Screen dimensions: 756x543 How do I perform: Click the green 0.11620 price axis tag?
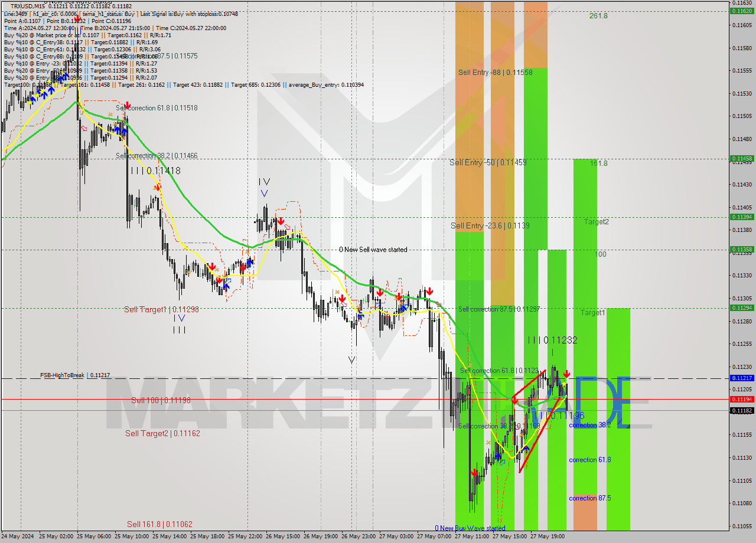pyautogui.click(x=742, y=11)
